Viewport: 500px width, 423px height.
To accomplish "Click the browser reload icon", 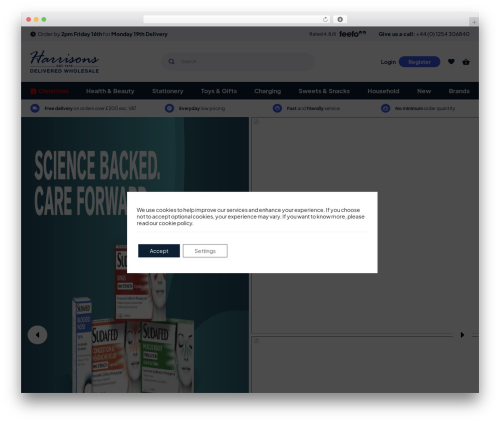I will 325,19.
